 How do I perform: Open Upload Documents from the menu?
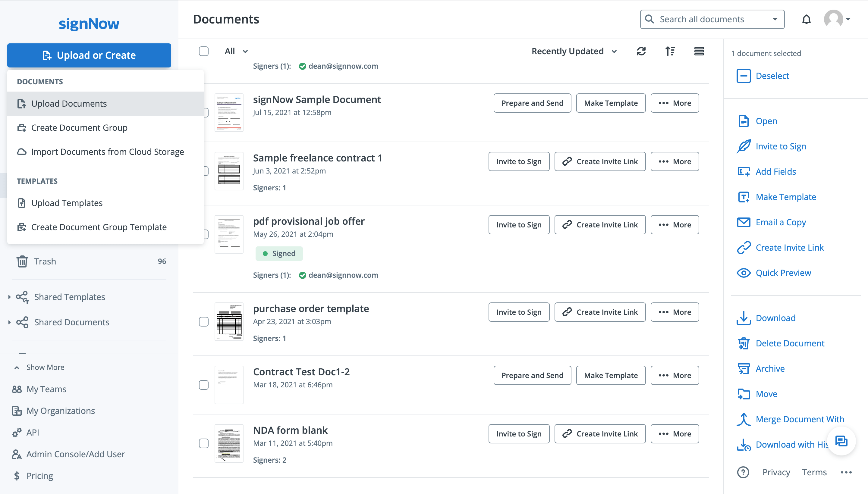[68, 103]
